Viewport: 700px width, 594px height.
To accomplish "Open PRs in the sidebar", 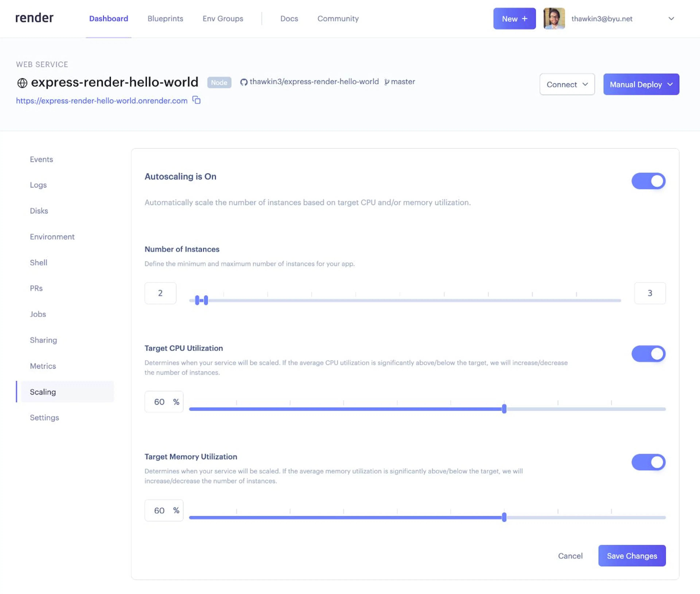I will click(36, 288).
